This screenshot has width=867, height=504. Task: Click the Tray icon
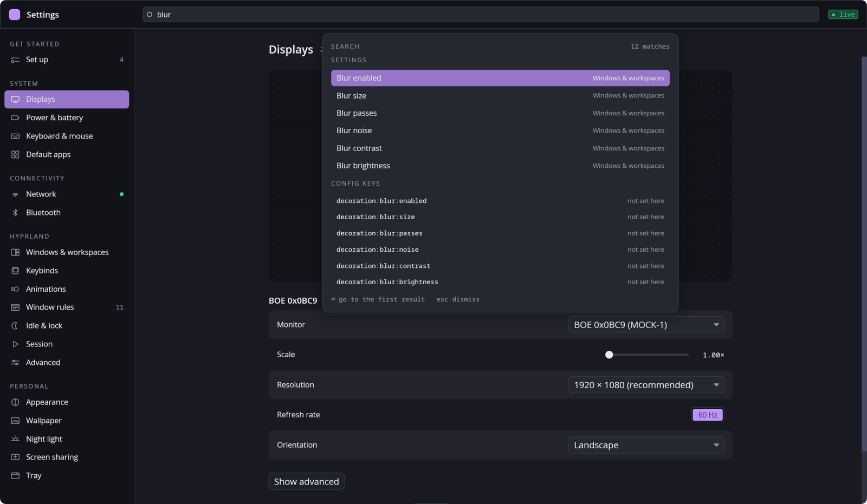(x=15, y=476)
